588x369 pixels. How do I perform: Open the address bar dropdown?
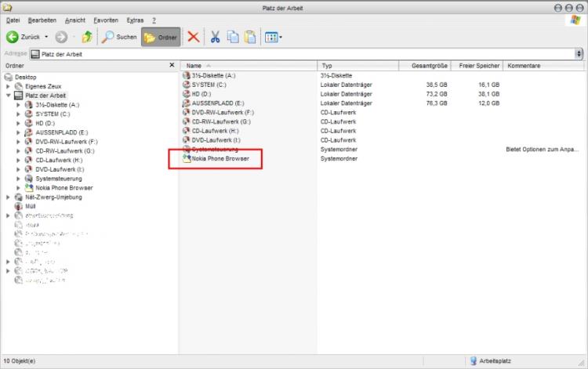(x=579, y=54)
